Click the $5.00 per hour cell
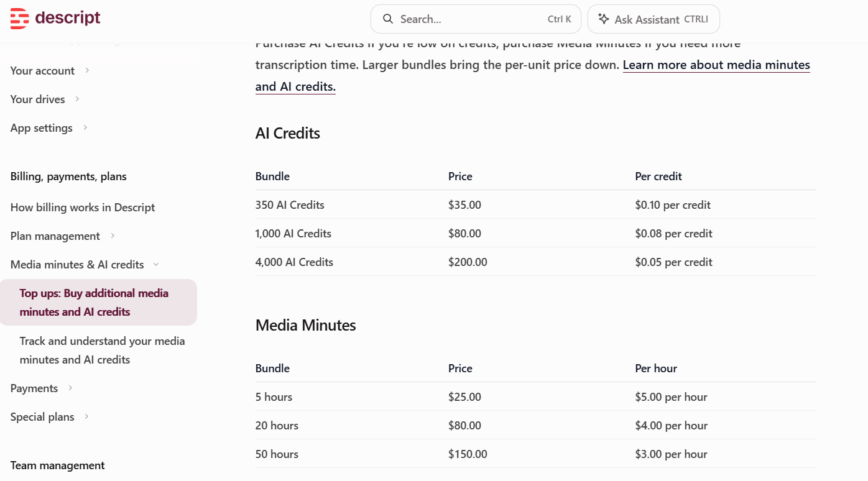868x481 pixels. (x=672, y=397)
